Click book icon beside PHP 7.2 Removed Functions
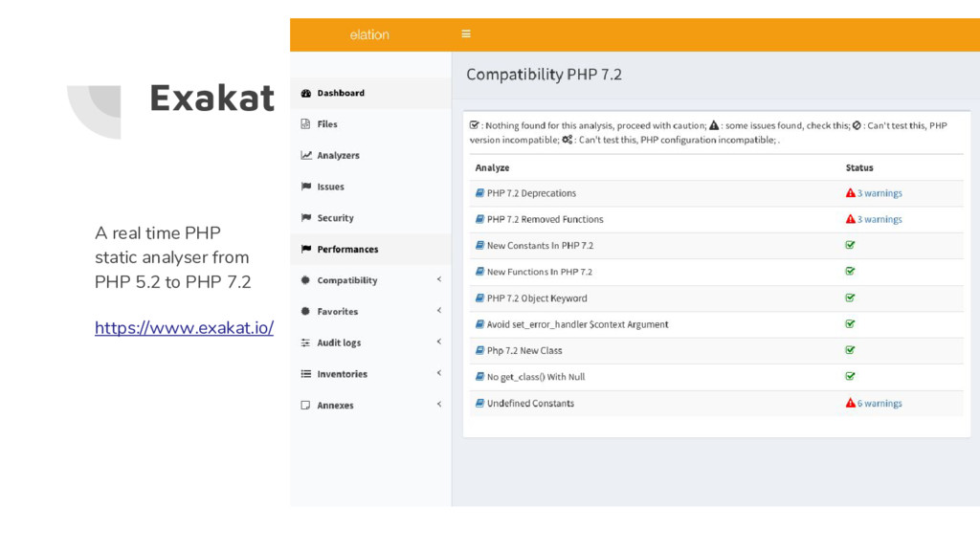 click(479, 219)
